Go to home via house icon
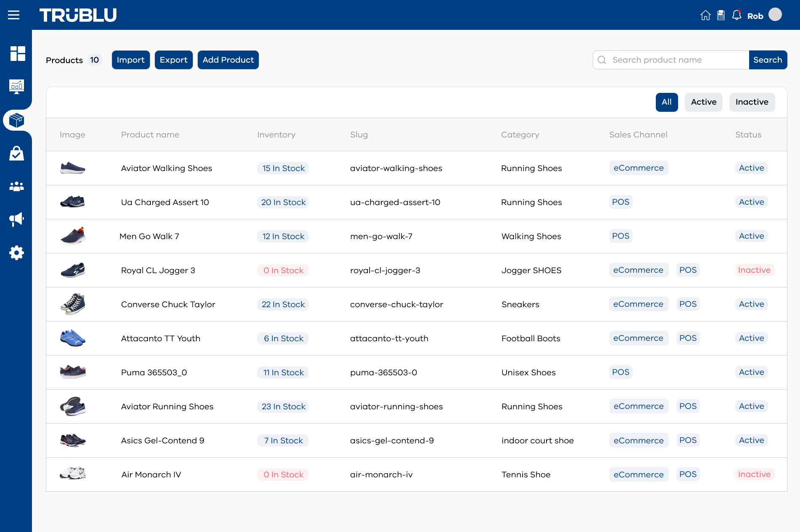The width and height of the screenshot is (800, 532). coord(705,16)
